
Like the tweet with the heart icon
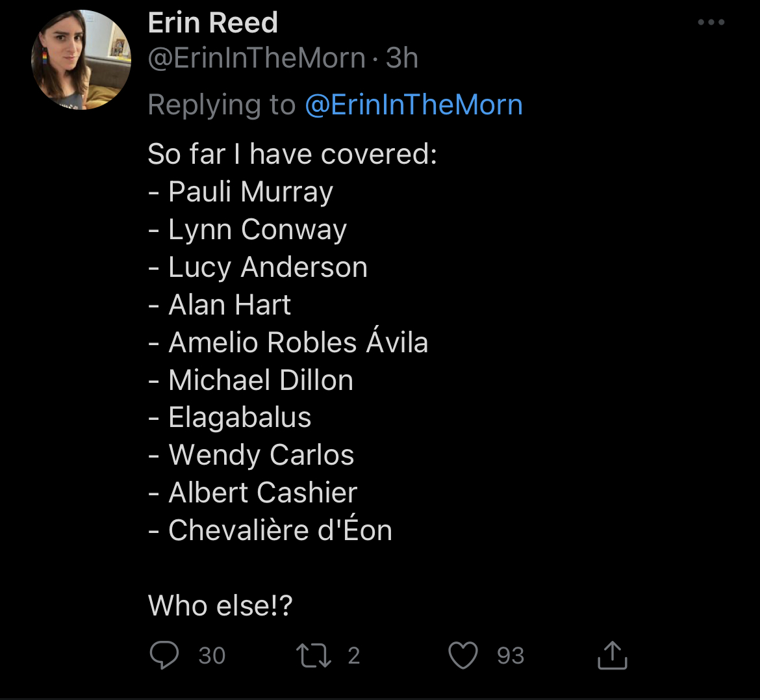pos(463,655)
